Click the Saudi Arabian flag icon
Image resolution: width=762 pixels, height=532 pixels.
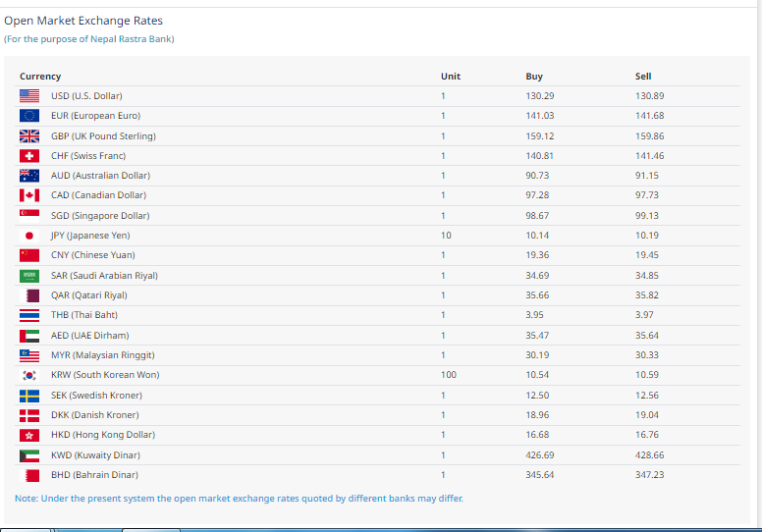point(29,276)
